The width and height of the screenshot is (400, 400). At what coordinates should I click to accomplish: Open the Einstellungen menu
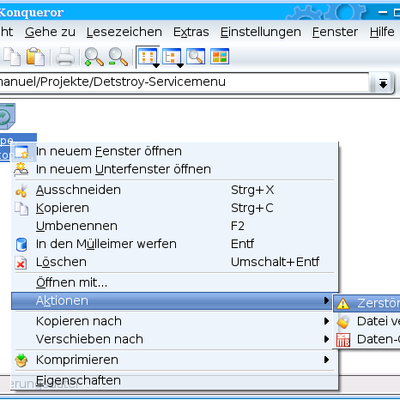(261, 32)
